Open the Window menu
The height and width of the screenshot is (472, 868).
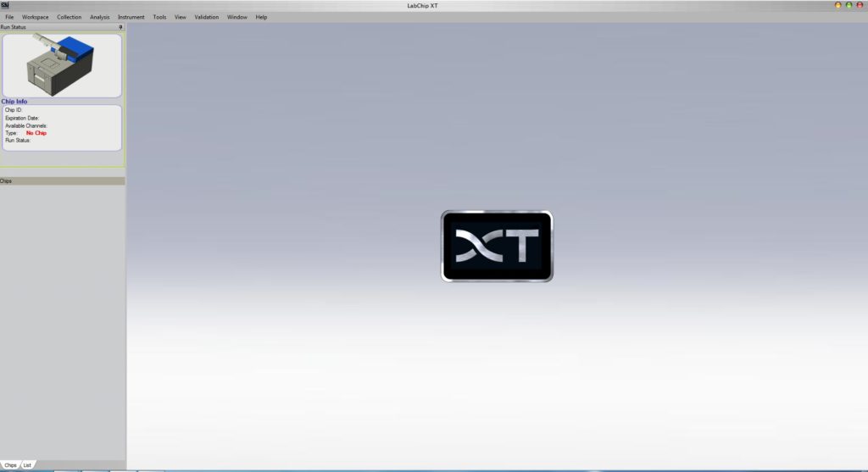click(x=236, y=17)
